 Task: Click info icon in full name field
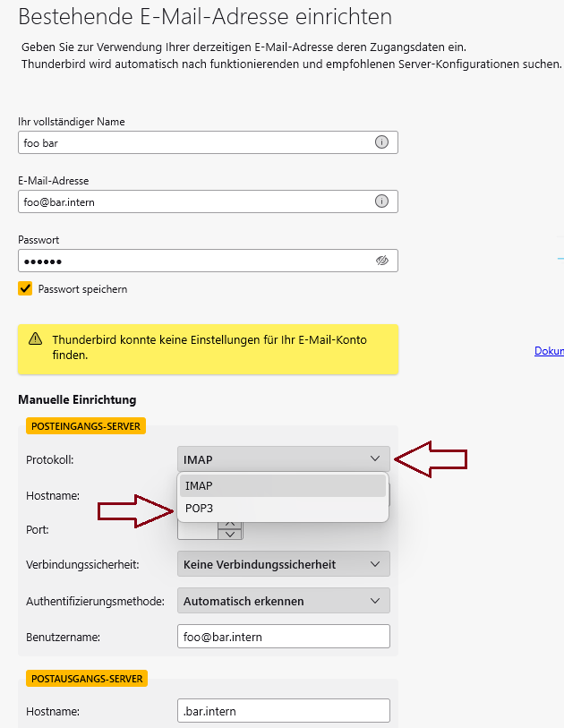(381, 142)
